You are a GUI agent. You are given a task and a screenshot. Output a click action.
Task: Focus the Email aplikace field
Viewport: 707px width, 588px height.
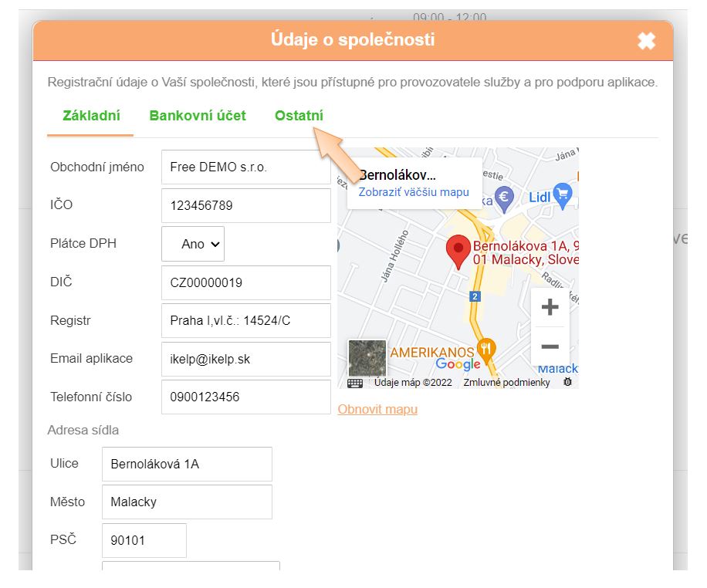pyautogui.click(x=245, y=360)
